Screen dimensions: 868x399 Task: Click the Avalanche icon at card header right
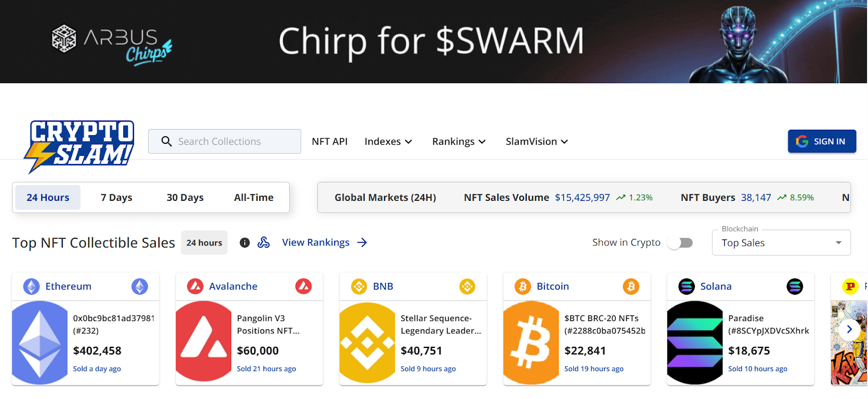304,287
